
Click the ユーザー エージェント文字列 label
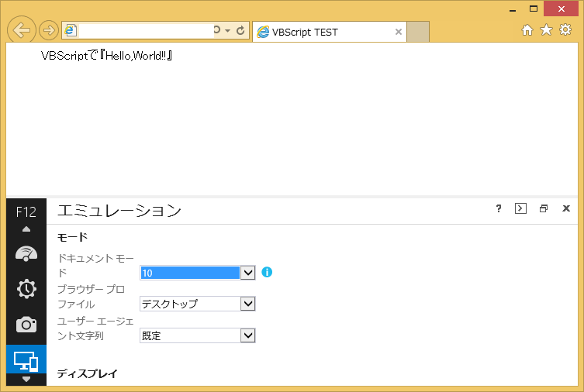pyautogui.click(x=95, y=328)
